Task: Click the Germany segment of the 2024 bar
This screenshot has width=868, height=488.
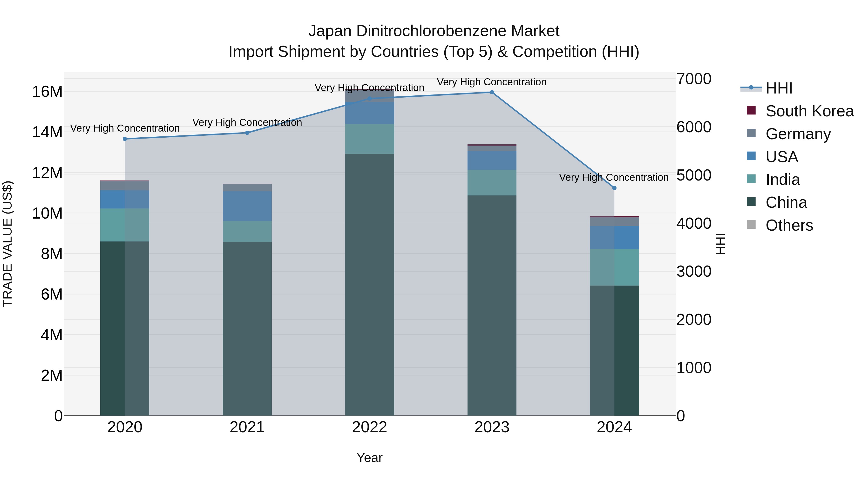Action: [614, 222]
